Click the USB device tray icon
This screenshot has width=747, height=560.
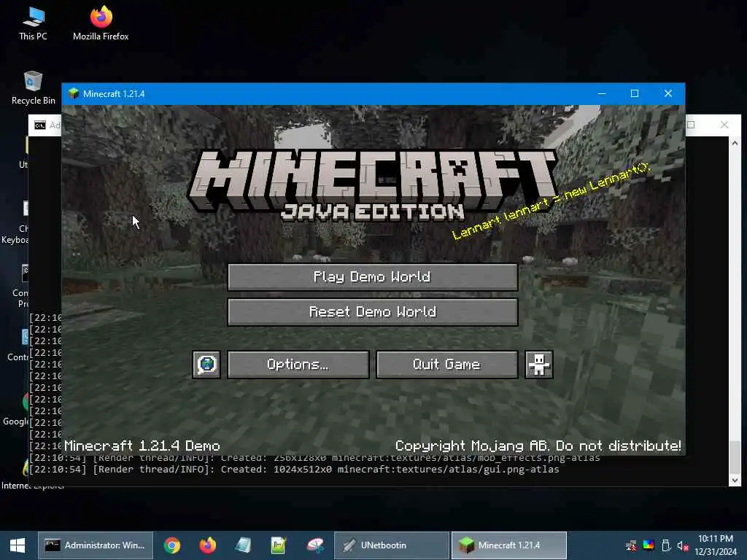(666, 545)
